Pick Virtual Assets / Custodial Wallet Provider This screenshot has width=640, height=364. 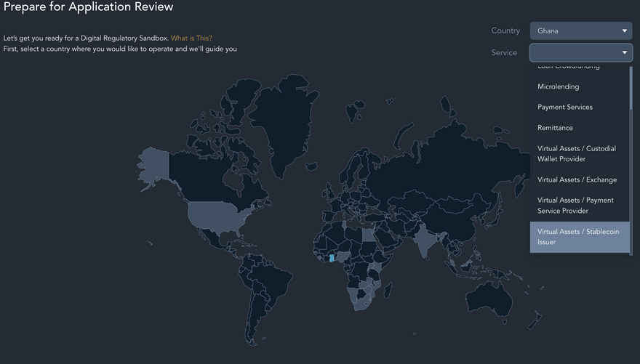(577, 153)
